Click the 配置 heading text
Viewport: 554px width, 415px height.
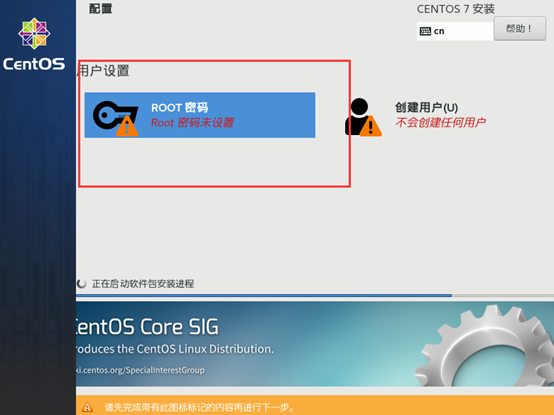click(x=100, y=8)
